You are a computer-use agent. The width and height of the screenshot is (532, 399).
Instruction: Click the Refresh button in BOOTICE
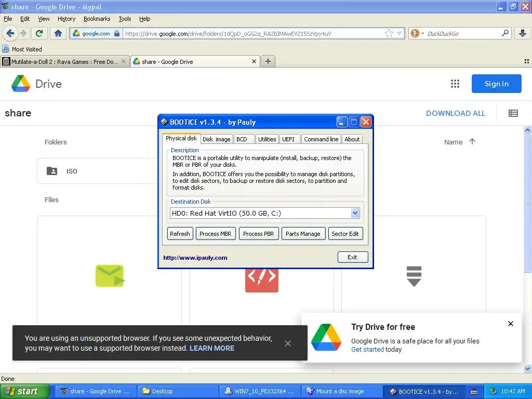180,234
